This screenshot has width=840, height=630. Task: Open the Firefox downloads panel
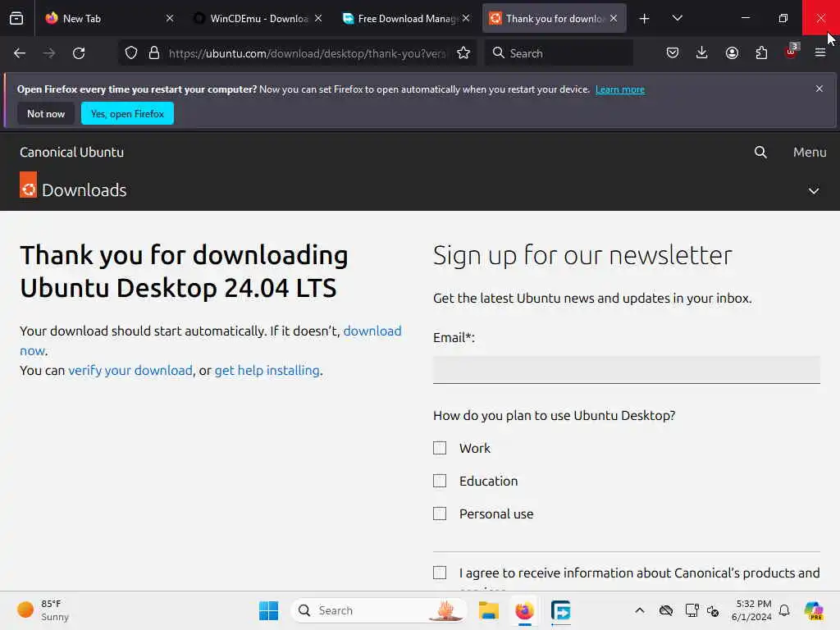[x=702, y=53]
